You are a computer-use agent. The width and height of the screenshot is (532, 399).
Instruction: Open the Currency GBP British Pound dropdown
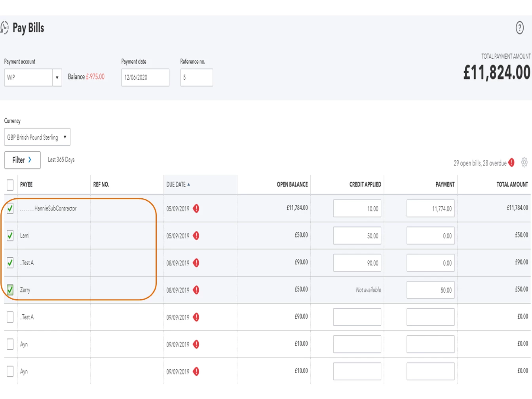[37, 137]
